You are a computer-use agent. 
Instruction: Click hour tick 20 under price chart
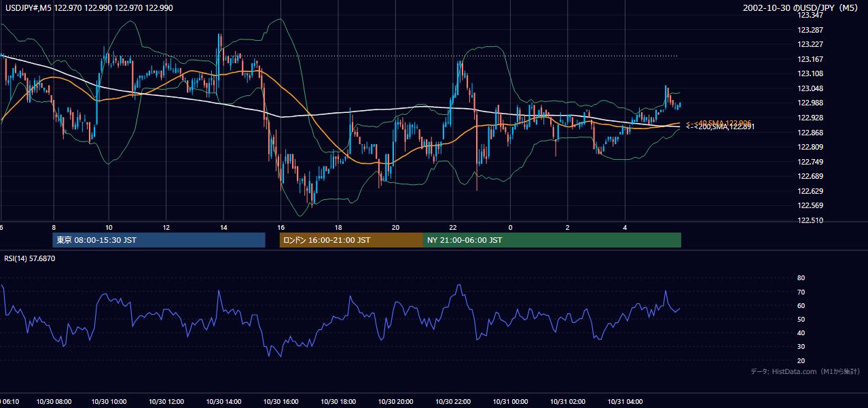pyautogui.click(x=395, y=228)
